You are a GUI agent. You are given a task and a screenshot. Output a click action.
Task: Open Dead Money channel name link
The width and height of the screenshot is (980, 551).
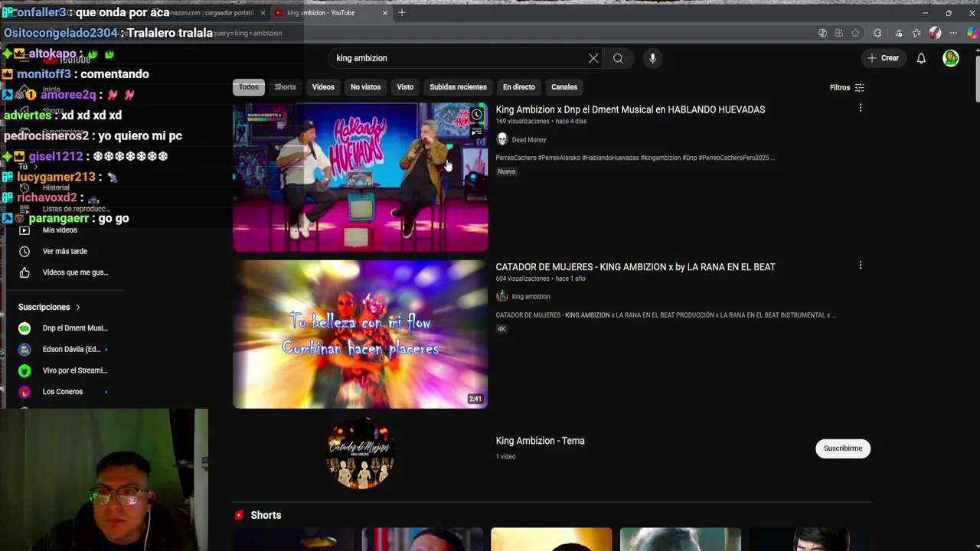click(x=529, y=140)
